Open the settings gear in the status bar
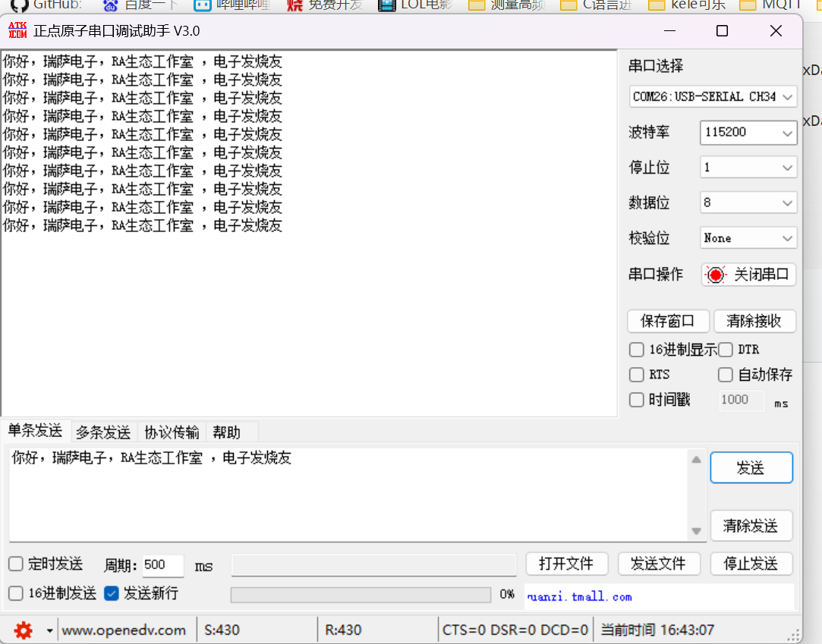 (23, 630)
